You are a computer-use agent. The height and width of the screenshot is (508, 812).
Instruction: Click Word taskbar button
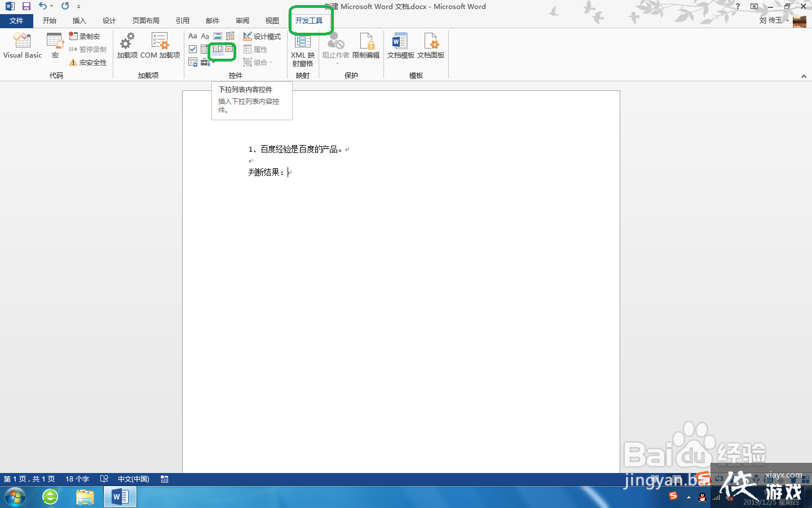[x=120, y=497]
